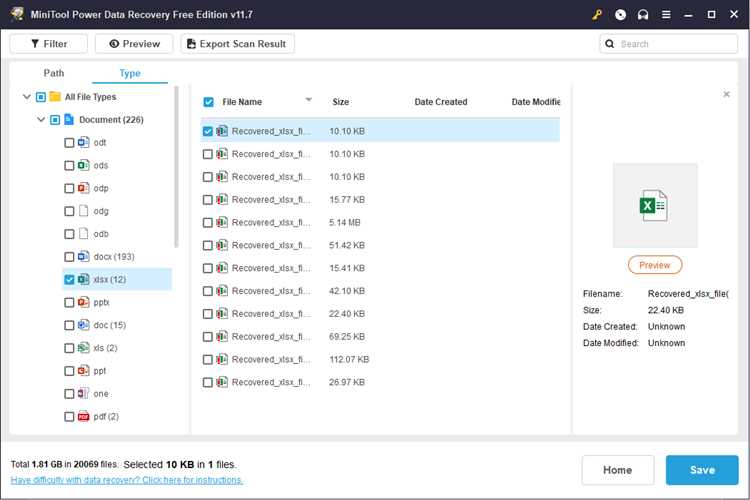Click Excel icon of the 5.14 MB file

click(222, 222)
